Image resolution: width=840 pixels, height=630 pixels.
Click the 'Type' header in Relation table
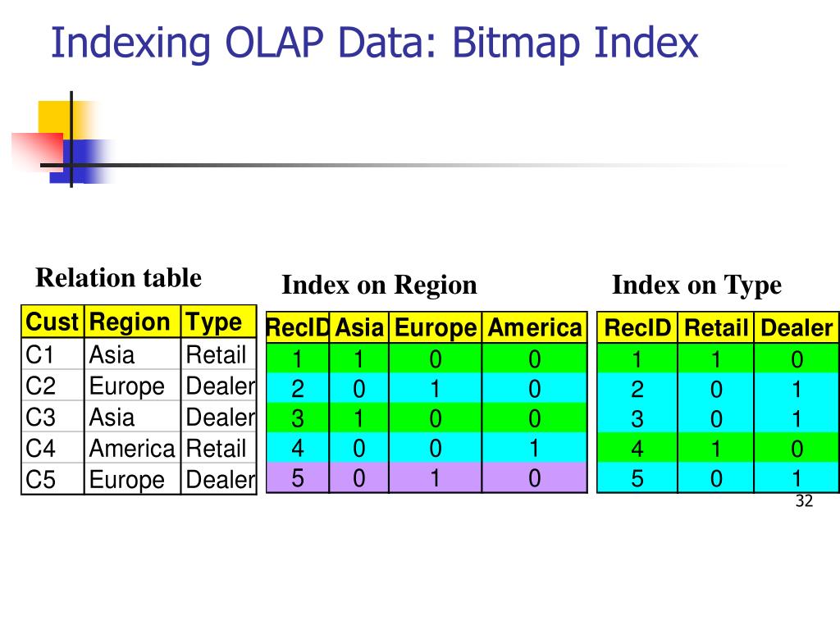[218, 322]
